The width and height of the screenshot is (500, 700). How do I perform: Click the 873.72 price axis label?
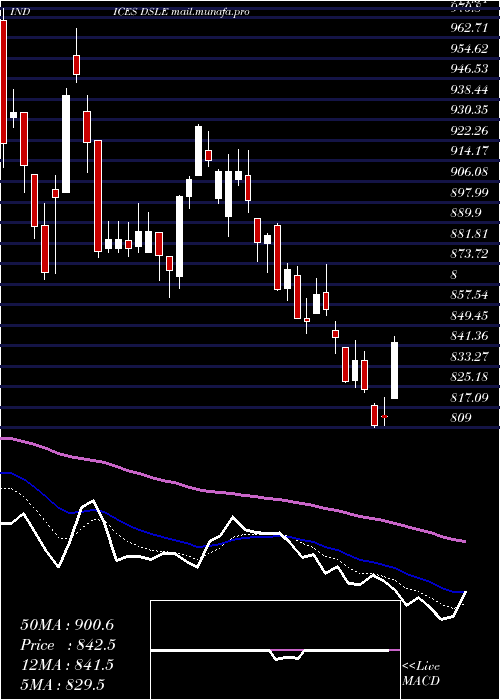point(469,254)
